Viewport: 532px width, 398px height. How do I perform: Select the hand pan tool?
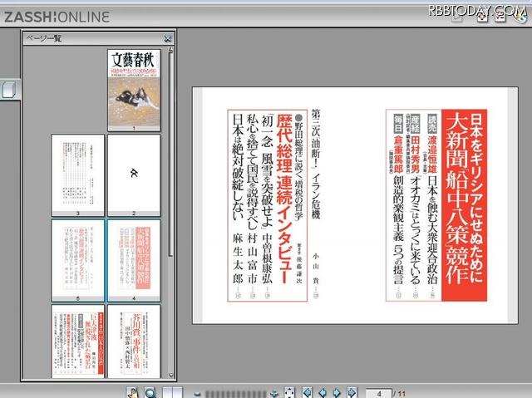coord(133,391)
